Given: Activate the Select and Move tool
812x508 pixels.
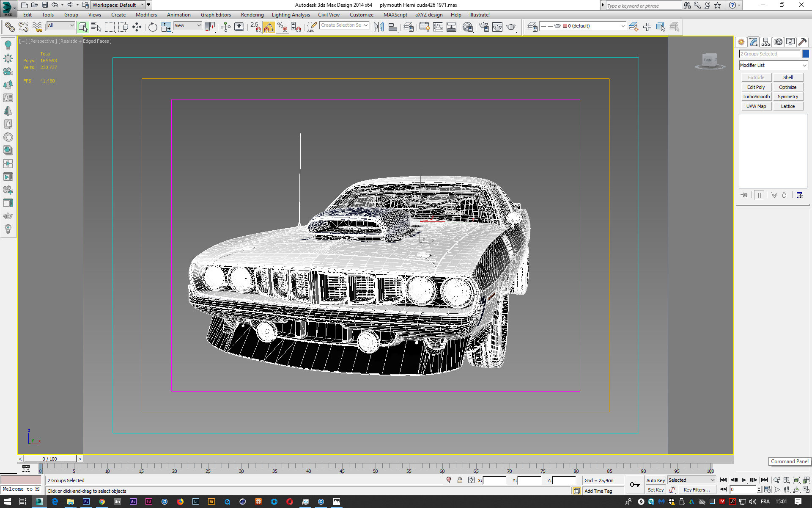Looking at the screenshot, I should tap(137, 27).
